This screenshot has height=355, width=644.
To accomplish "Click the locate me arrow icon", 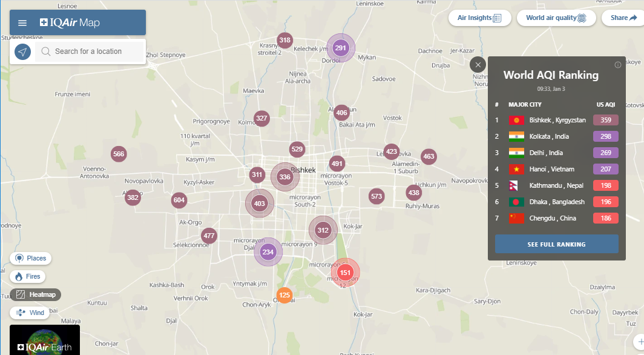I will click(22, 52).
